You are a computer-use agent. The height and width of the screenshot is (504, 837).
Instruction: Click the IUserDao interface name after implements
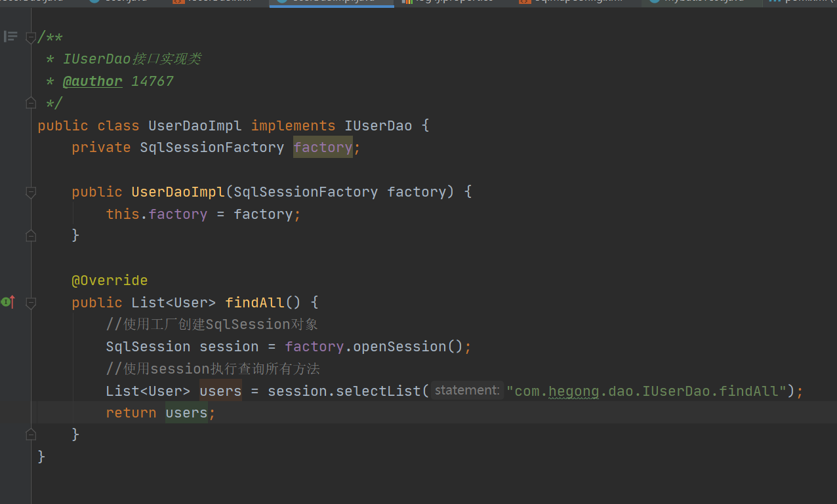coord(378,126)
